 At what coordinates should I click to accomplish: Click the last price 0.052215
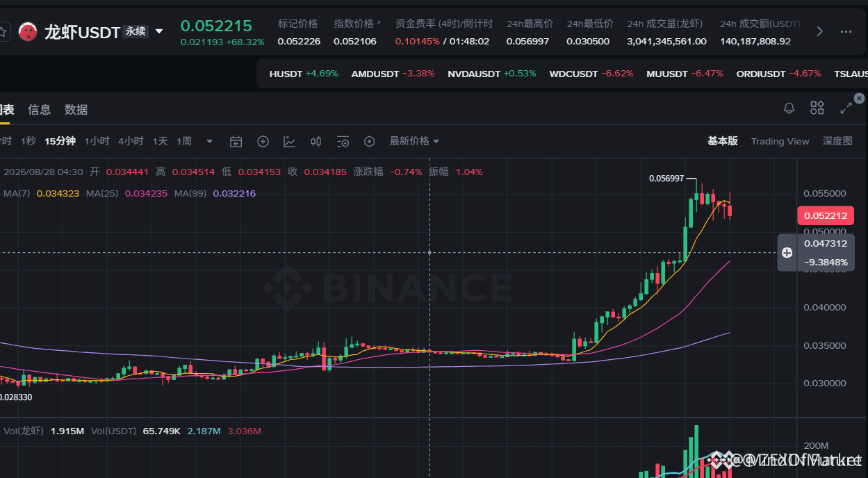[x=216, y=26]
